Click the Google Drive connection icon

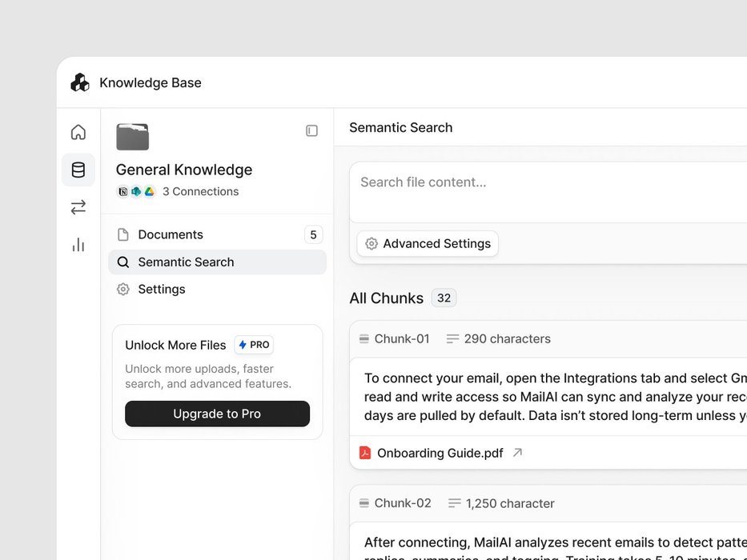coord(149,192)
